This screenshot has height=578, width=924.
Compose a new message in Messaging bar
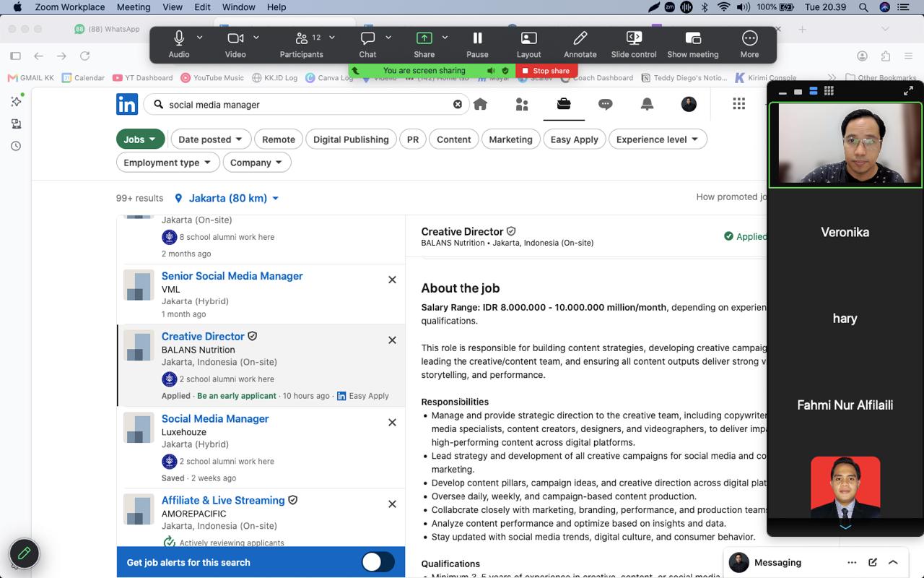(873, 562)
